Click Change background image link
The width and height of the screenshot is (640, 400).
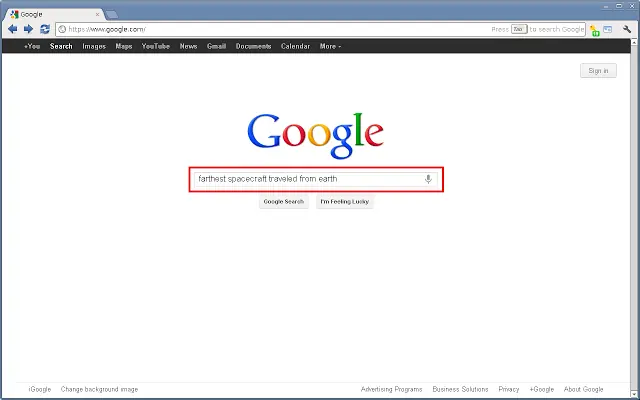click(x=100, y=389)
